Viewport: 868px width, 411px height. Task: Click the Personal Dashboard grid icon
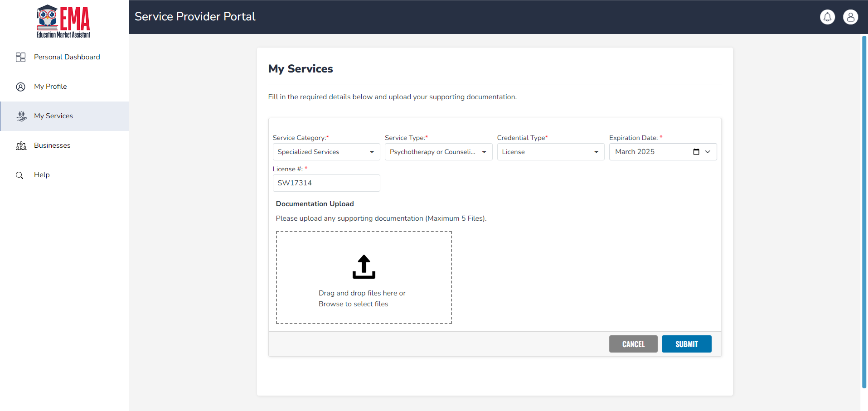pyautogui.click(x=20, y=57)
